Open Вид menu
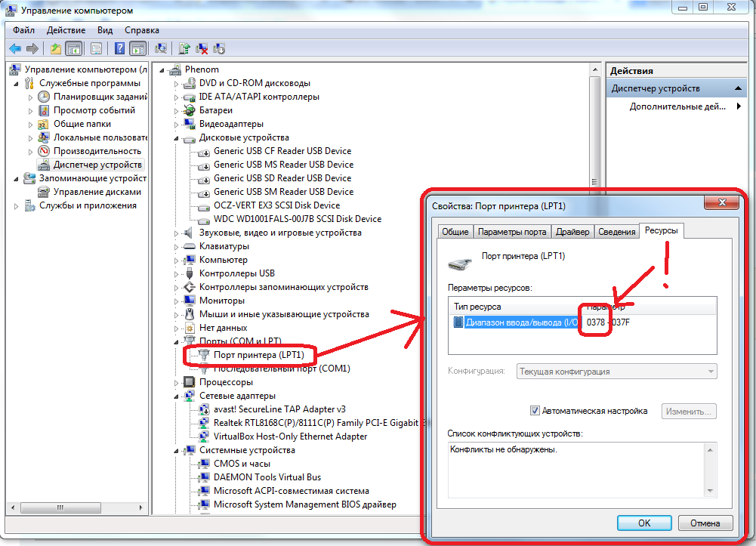 pos(105,30)
